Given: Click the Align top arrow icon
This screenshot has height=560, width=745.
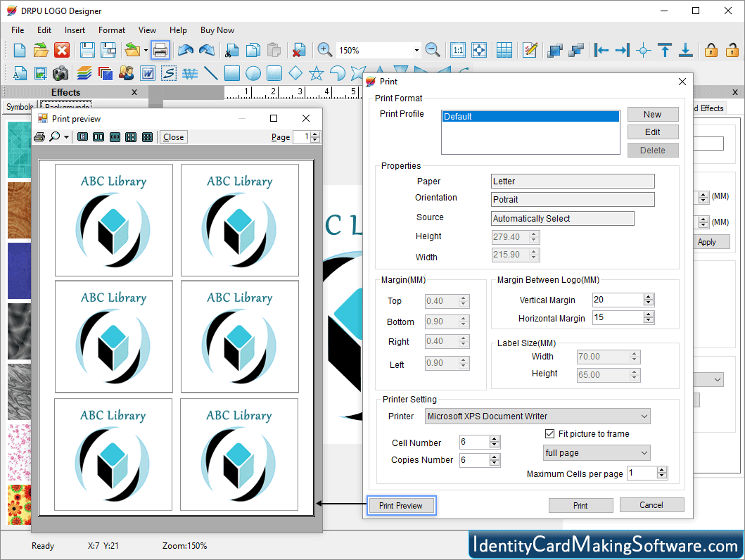Looking at the screenshot, I should coord(665,50).
